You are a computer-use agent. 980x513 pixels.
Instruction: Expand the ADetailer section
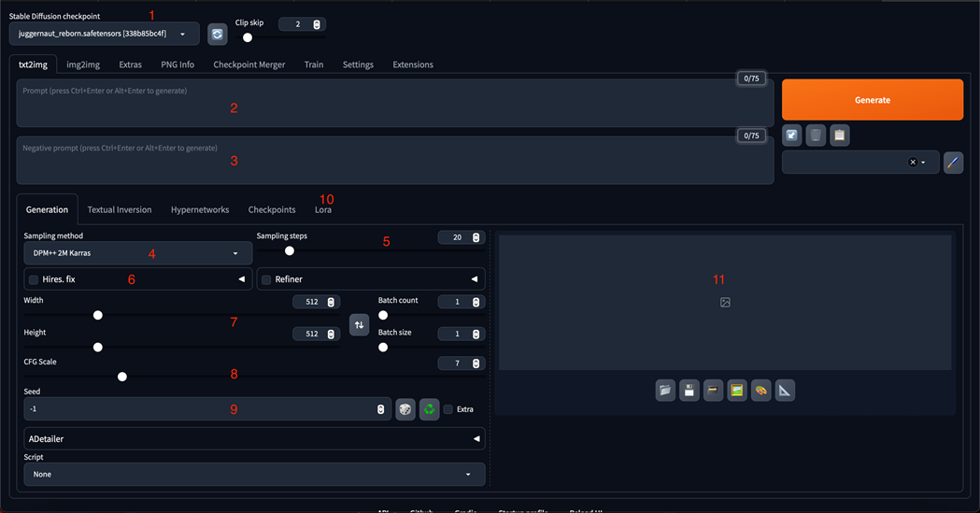coord(254,438)
